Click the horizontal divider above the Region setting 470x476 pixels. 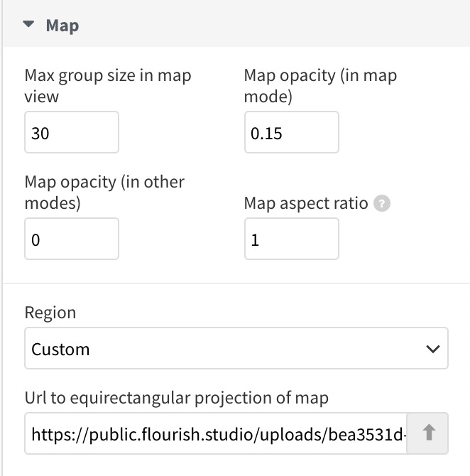(236, 283)
